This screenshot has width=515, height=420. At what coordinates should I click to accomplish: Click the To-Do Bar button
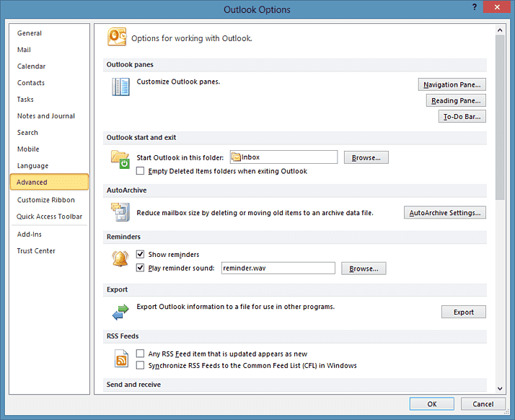[462, 116]
